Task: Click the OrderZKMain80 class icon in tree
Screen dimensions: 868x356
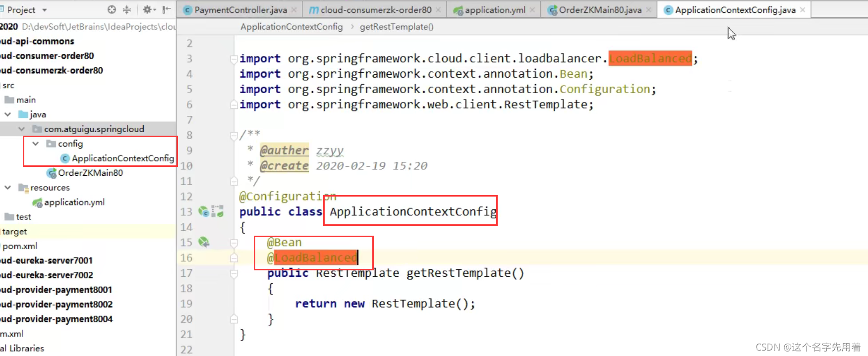Action: 51,173
